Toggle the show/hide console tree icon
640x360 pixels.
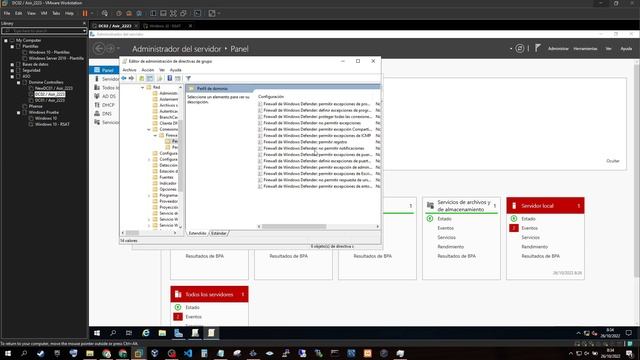150,78
